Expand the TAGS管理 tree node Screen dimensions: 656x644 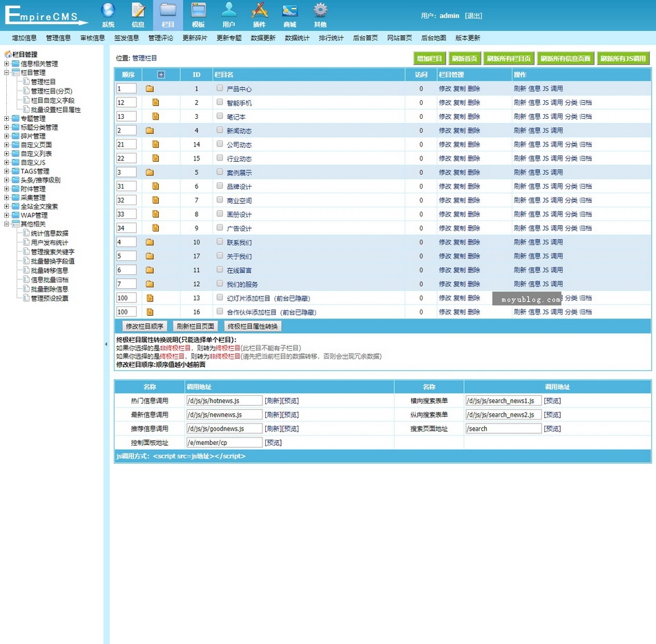point(6,171)
